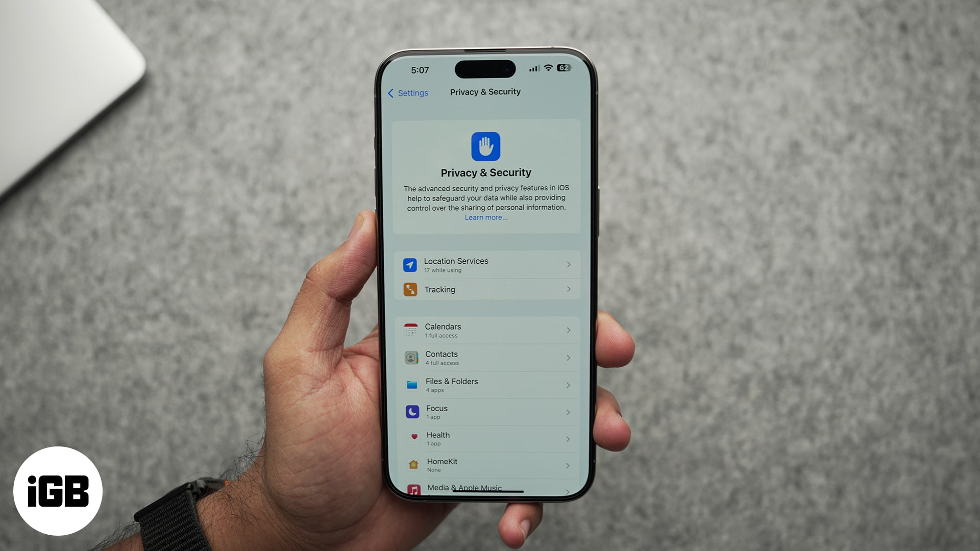This screenshot has height=551, width=980.
Task: Open Health app permissions
Action: coord(486,439)
